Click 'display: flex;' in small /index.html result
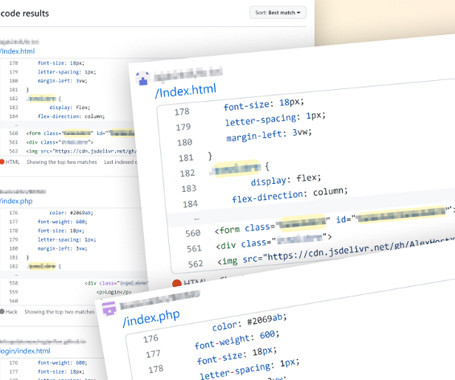Image resolution: width=455 pixels, height=380 pixels. pos(69,107)
